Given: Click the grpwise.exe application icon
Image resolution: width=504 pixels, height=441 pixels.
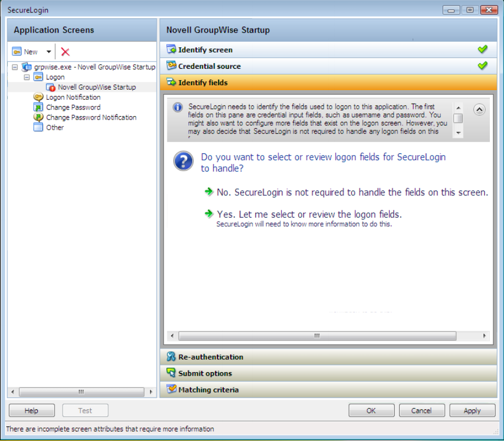Looking at the screenshot, I should pyautogui.click(x=26, y=67).
